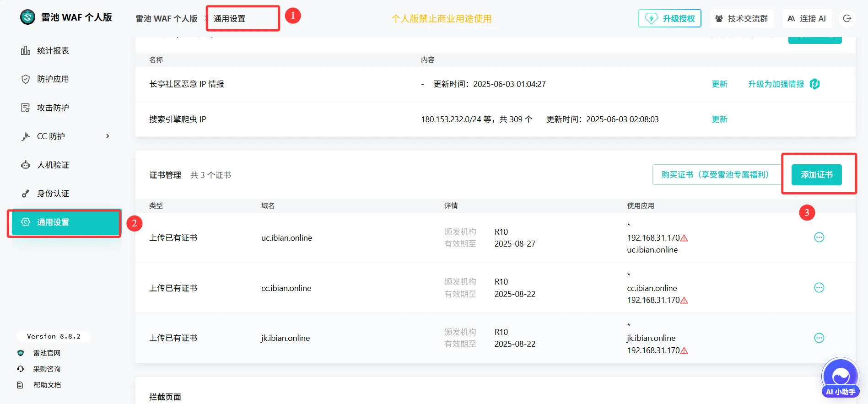Image resolution: width=868 pixels, height=404 pixels.
Task: Open the AI 小助手 chat bubble
Action: click(841, 378)
